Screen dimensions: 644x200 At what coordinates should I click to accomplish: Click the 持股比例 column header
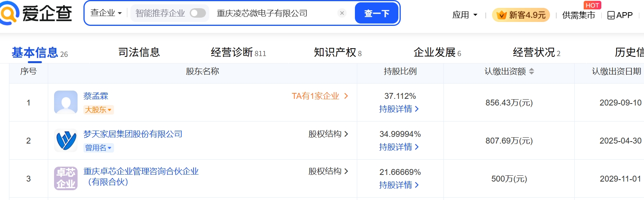pos(400,71)
